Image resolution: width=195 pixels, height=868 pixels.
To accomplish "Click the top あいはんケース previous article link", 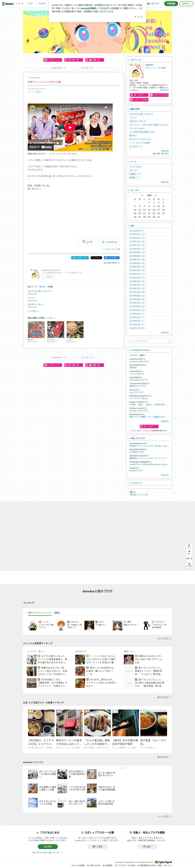I will click(59, 68).
